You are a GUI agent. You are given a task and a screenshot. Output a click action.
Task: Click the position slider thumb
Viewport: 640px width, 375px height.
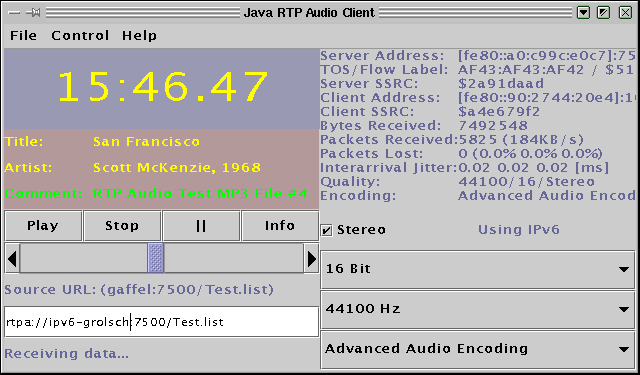pyautogui.click(x=156, y=258)
